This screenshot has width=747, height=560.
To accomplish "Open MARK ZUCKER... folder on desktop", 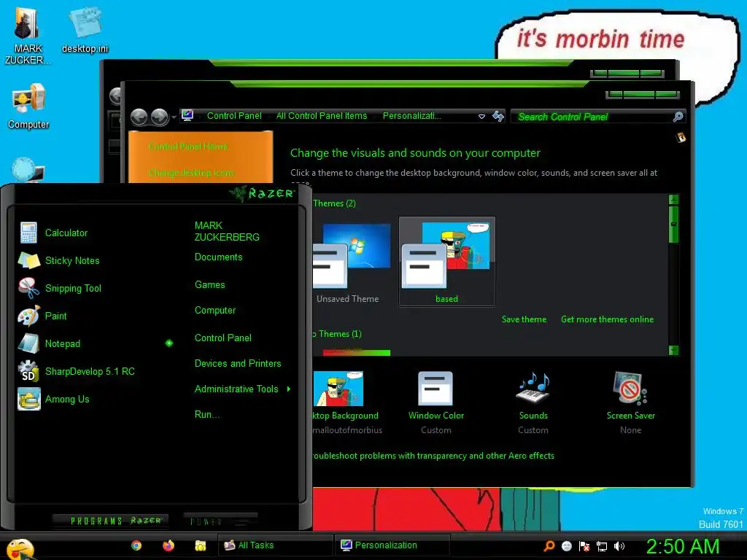I will [28, 35].
